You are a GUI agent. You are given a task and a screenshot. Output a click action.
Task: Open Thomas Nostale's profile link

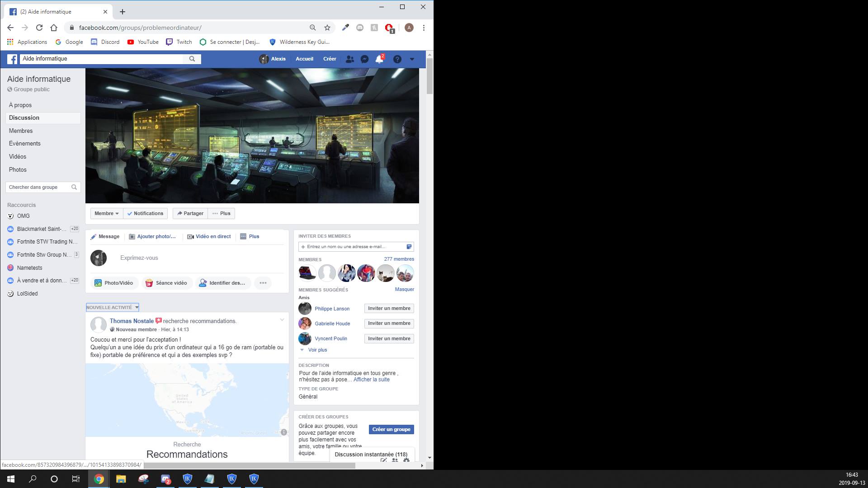coord(132,321)
